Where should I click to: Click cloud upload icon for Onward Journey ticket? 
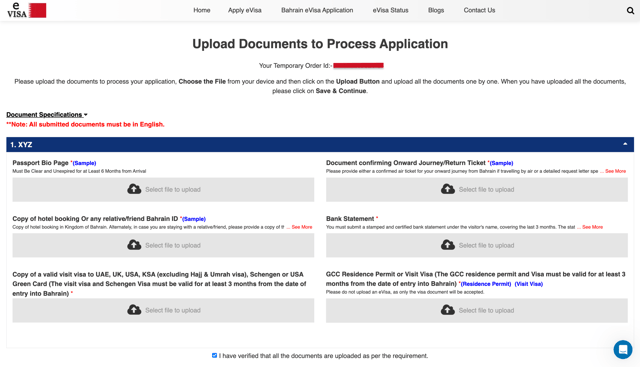[448, 189]
